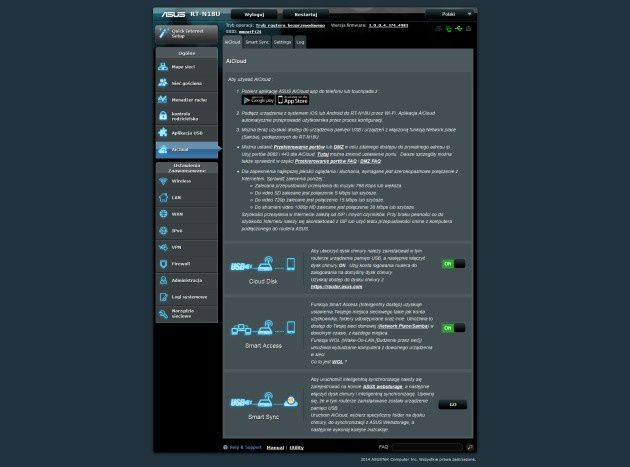Click the grey network status icon in header
The width and height of the screenshot is (630, 467).
438,29
